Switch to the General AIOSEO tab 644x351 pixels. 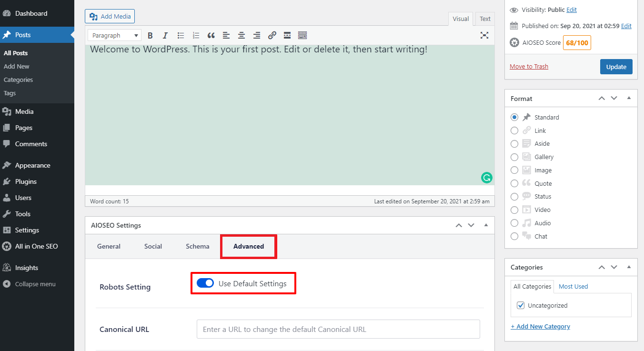coord(109,246)
